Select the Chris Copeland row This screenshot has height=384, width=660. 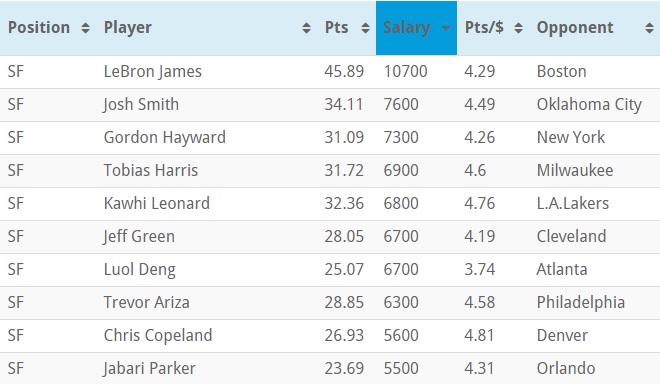[330, 336]
